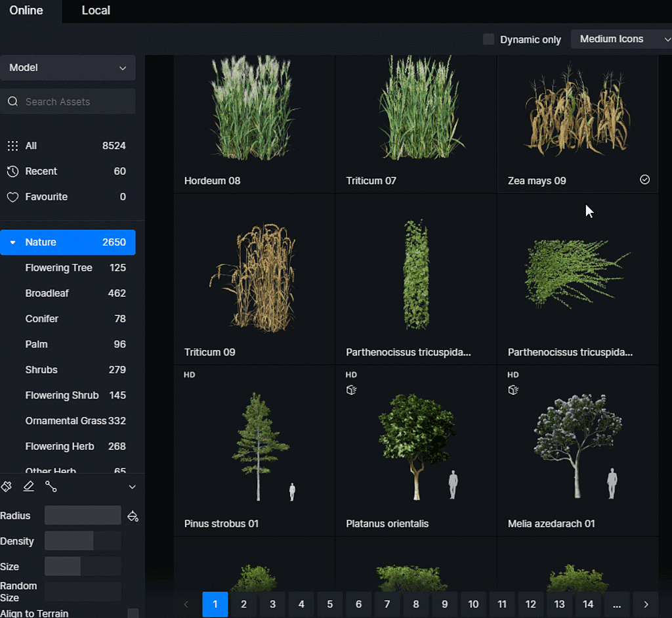Click the current page 1 button
The height and width of the screenshot is (618, 672).
point(215,604)
